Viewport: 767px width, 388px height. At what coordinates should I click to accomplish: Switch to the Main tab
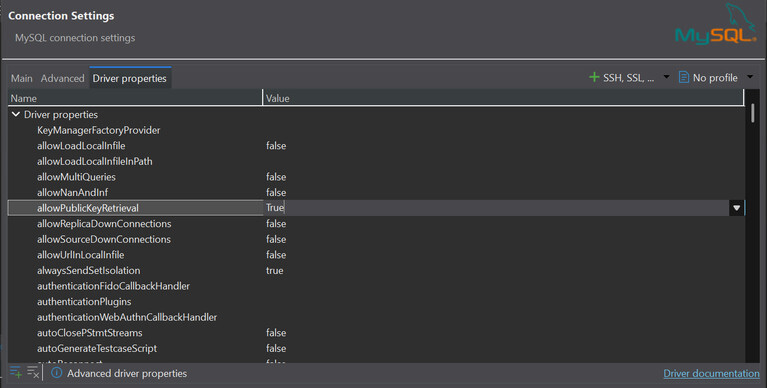coord(22,78)
